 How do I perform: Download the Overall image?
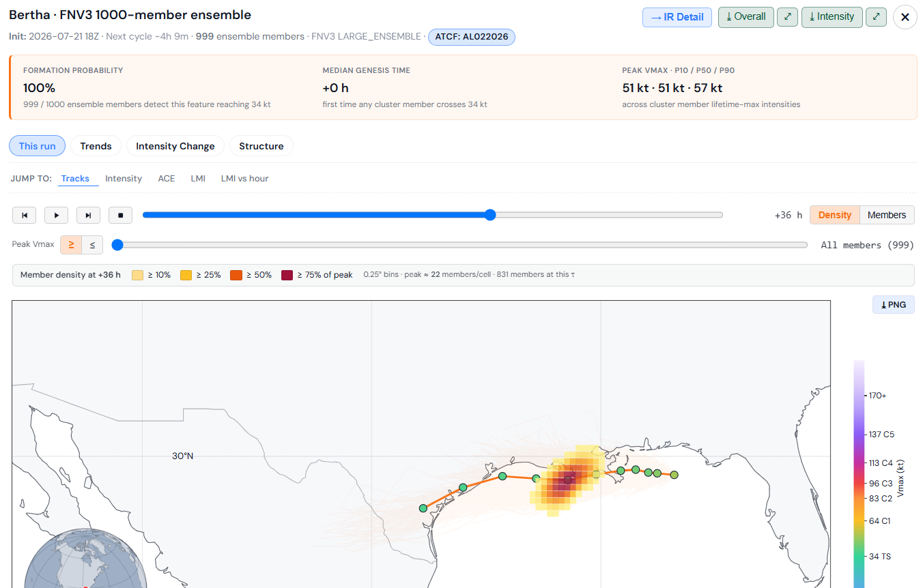point(745,17)
